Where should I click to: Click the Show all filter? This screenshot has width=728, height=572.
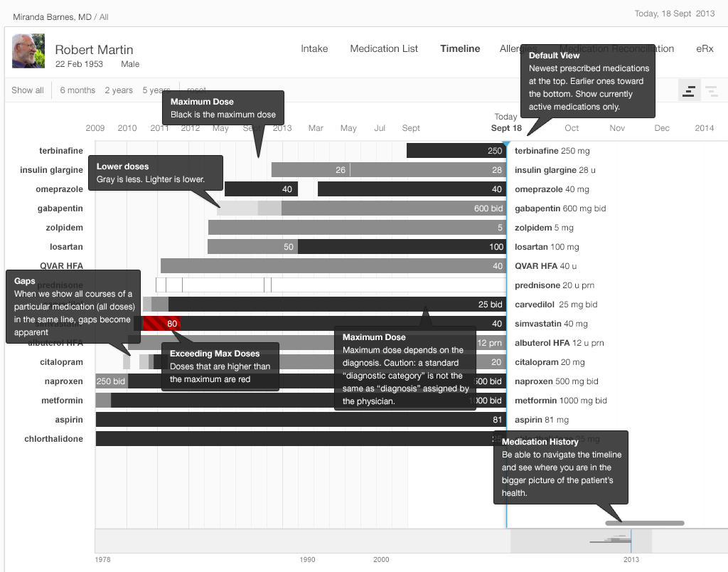coord(28,90)
